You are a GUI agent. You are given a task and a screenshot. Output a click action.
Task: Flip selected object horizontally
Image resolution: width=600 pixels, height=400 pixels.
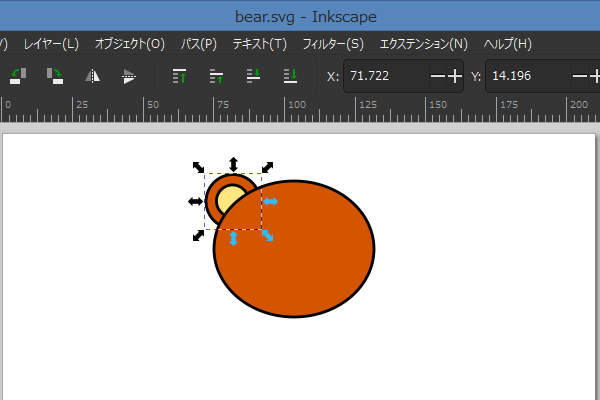[92, 76]
